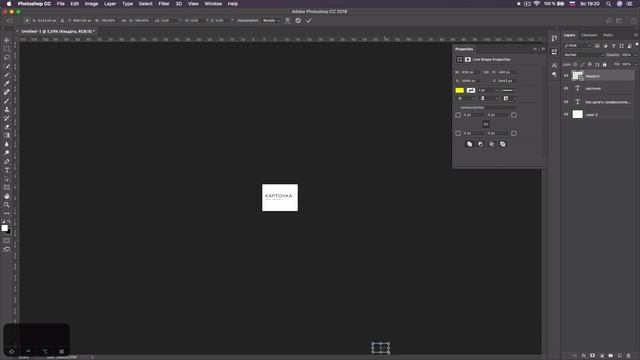Toggle warp mode in options bar
The width and height of the screenshot is (640, 360).
287,20
